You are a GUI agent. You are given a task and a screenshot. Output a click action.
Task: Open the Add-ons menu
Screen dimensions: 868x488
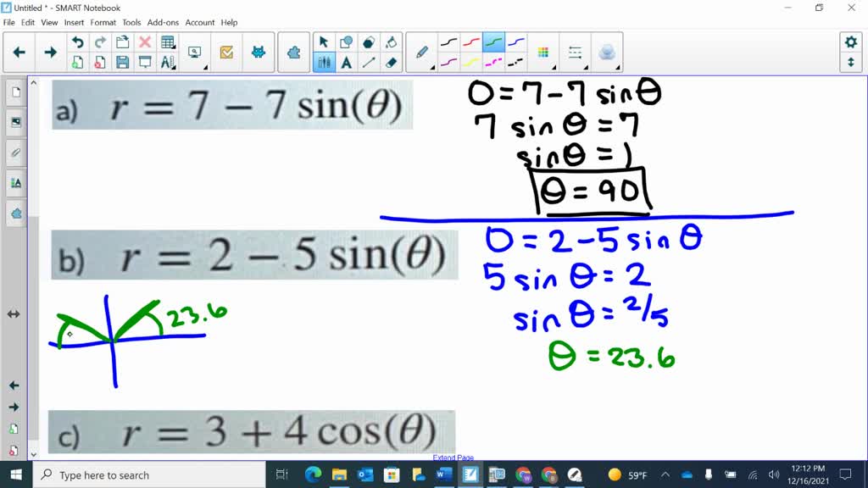(x=163, y=23)
